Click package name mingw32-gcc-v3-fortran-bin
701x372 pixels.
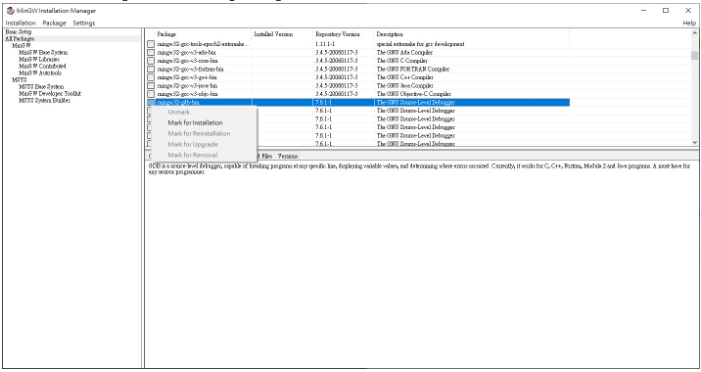point(190,69)
